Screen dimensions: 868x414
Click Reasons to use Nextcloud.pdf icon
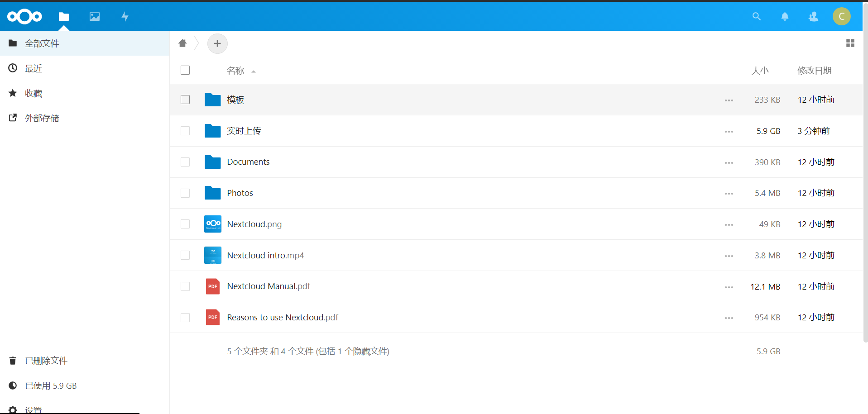pyautogui.click(x=213, y=317)
